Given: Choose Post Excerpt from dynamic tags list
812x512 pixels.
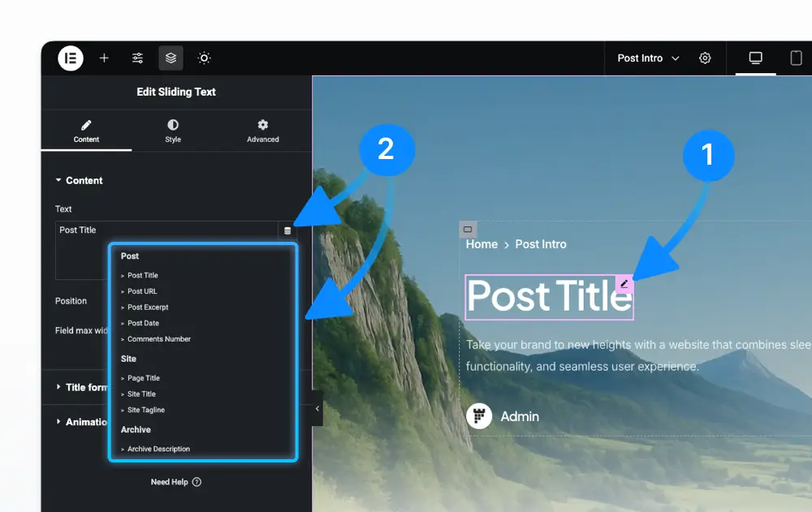Looking at the screenshot, I should pyautogui.click(x=148, y=307).
